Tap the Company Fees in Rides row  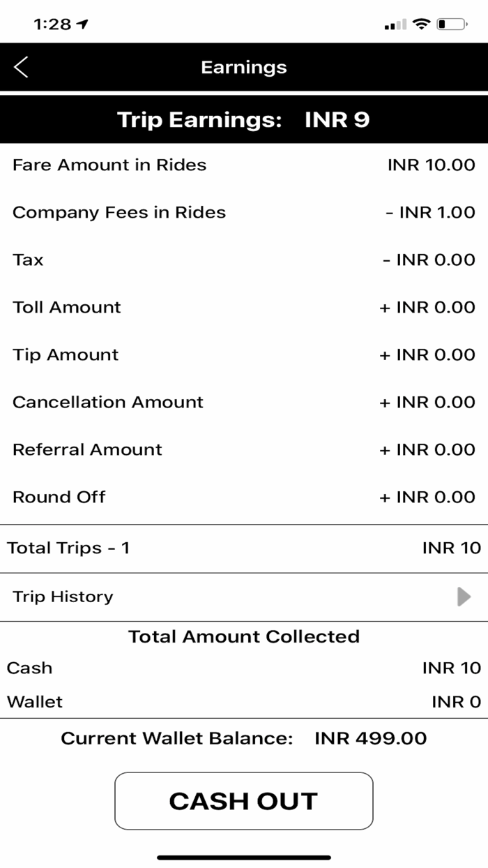[x=244, y=212]
